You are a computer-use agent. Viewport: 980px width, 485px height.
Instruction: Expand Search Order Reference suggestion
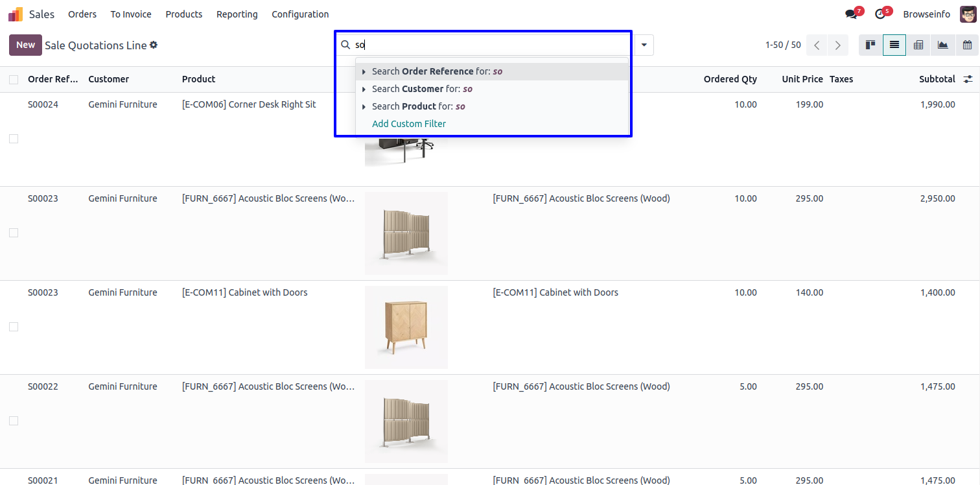click(x=364, y=71)
